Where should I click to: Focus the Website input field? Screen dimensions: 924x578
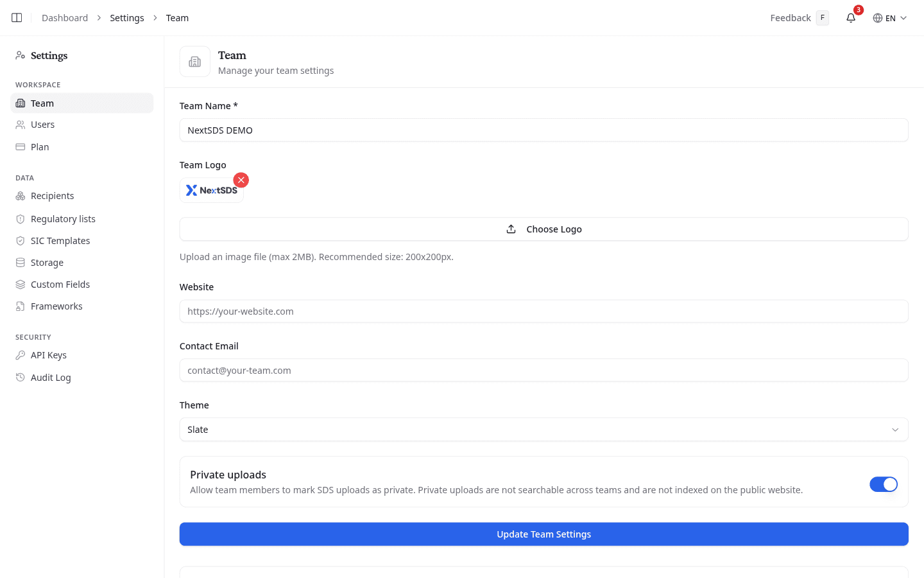tap(543, 311)
